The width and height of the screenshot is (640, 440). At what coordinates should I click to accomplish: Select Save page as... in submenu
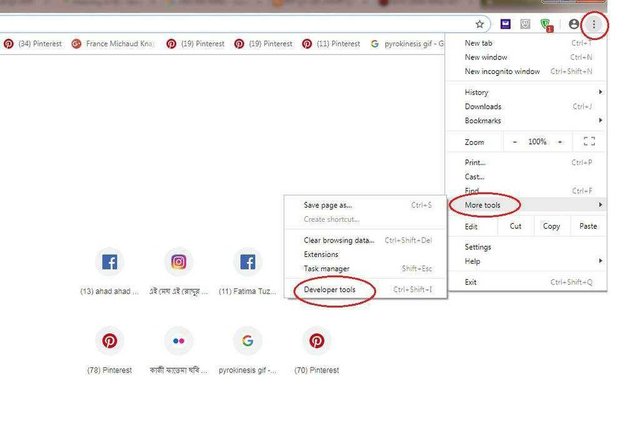(366, 205)
